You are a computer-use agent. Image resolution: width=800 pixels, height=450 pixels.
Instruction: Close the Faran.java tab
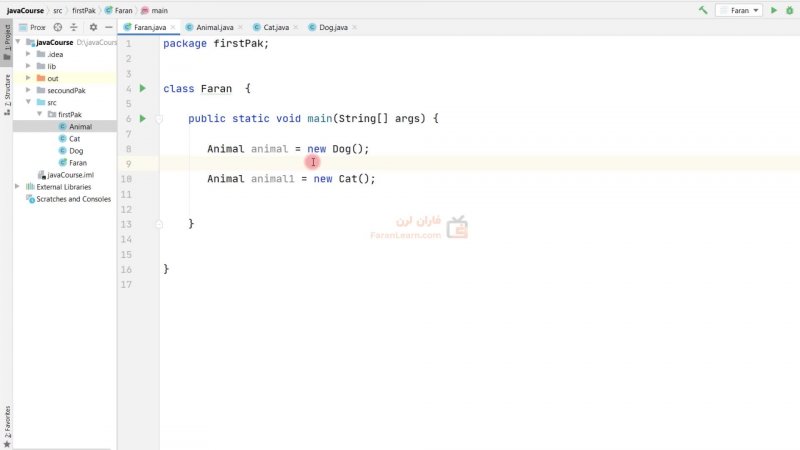(x=173, y=27)
